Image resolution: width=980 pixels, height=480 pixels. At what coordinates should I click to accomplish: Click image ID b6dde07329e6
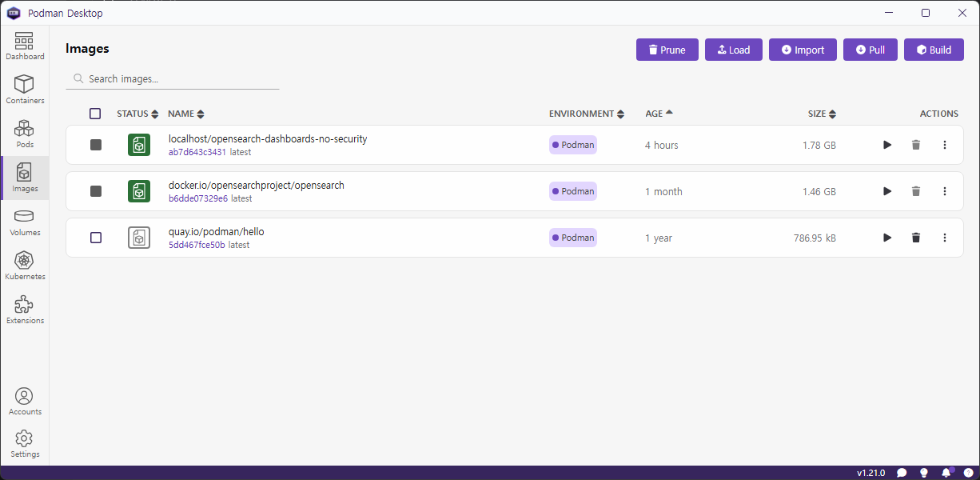click(x=198, y=198)
